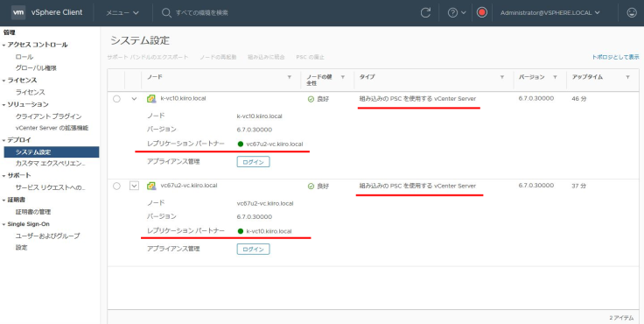Screen dimensions: 644x324
Task: Select システム設定 in sidebar
Action: pyautogui.click(x=52, y=152)
